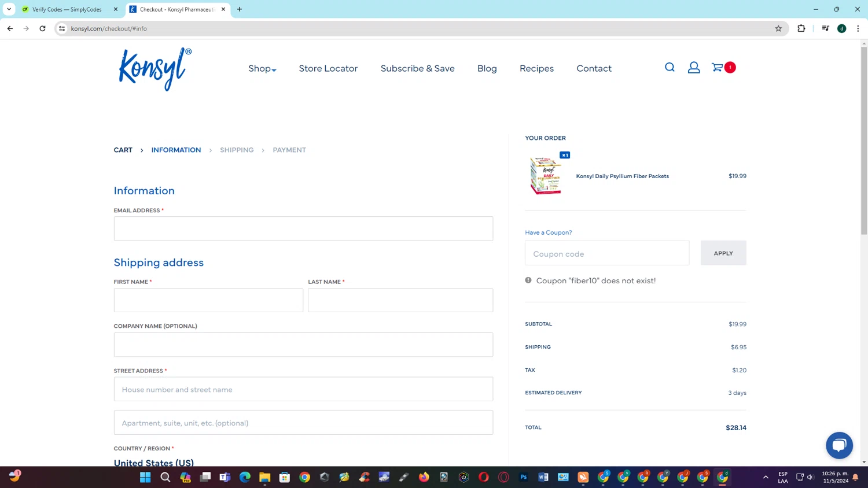Click the APPLY coupon button
The width and height of the screenshot is (868, 488).
(x=723, y=253)
